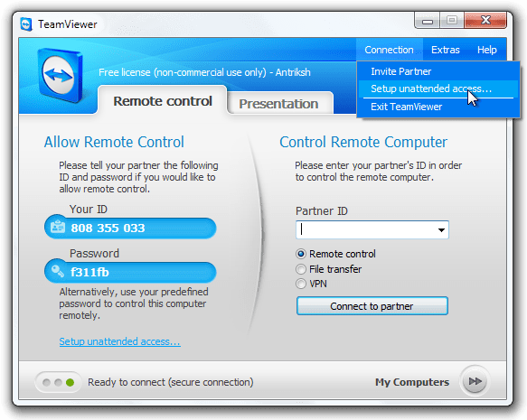The height and width of the screenshot is (420, 527).
Task: Select the Remote control radio option
Action: [301, 254]
